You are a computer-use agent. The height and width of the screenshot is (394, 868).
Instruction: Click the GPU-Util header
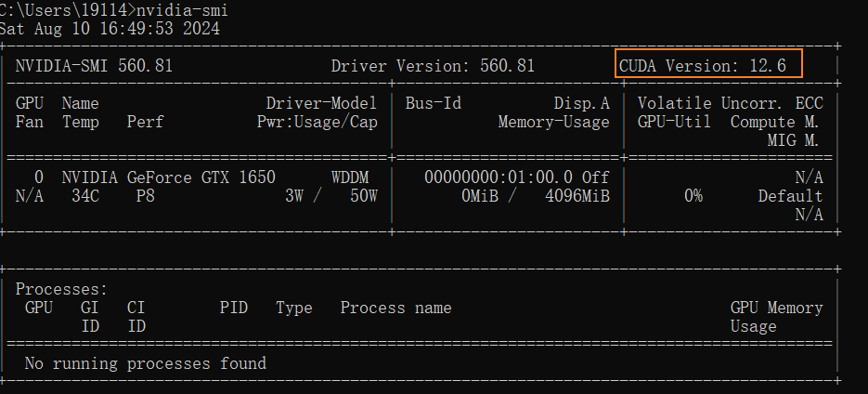point(674,122)
